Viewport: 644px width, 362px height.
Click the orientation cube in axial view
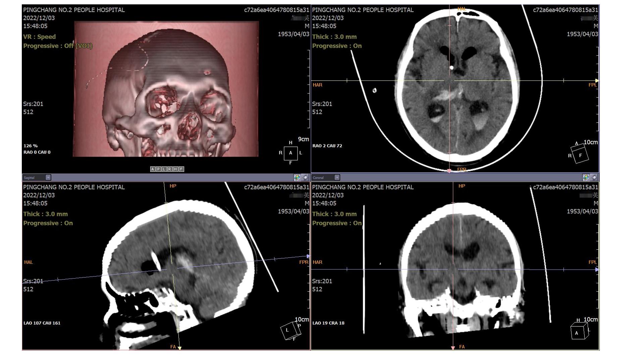579,155
